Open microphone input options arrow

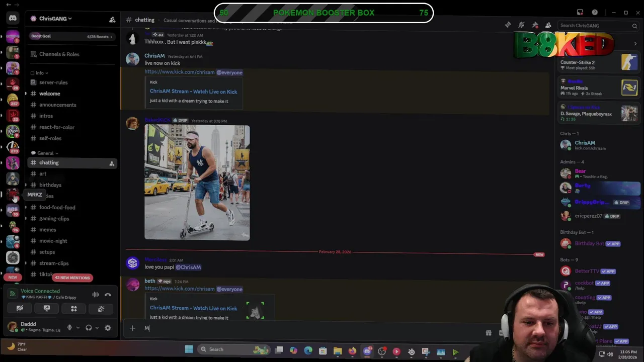coord(77,328)
